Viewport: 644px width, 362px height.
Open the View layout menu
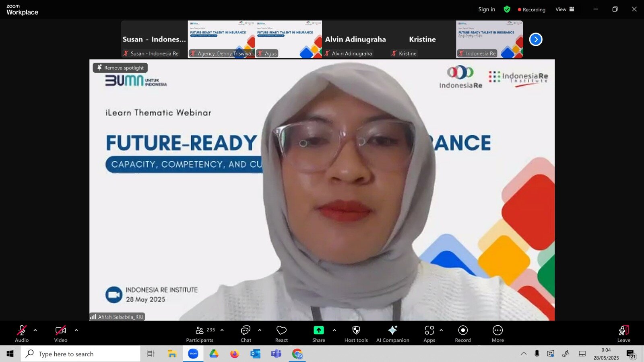coord(565,9)
